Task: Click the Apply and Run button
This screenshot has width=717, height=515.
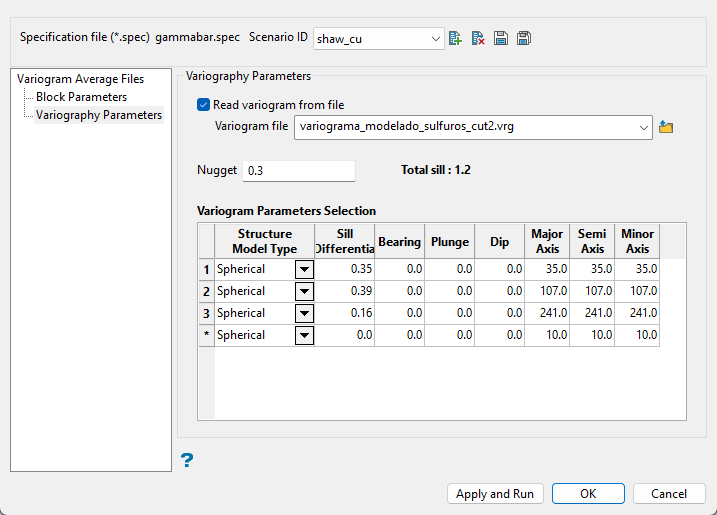Action: (495, 494)
